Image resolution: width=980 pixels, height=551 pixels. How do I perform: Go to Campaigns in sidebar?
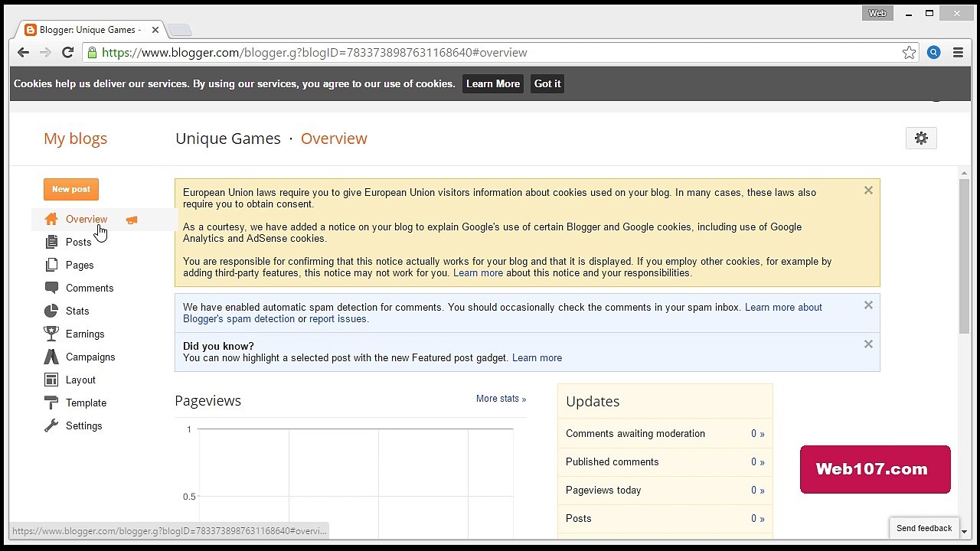click(90, 357)
